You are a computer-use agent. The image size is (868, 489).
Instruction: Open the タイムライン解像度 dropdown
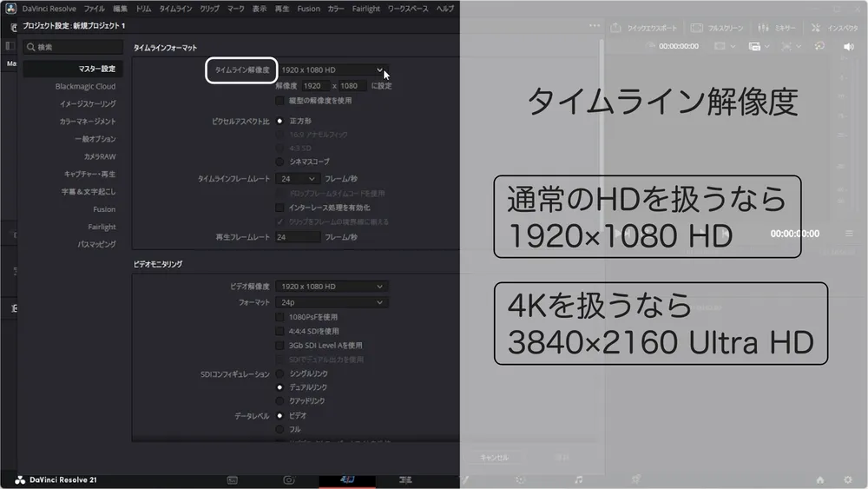[332, 69]
